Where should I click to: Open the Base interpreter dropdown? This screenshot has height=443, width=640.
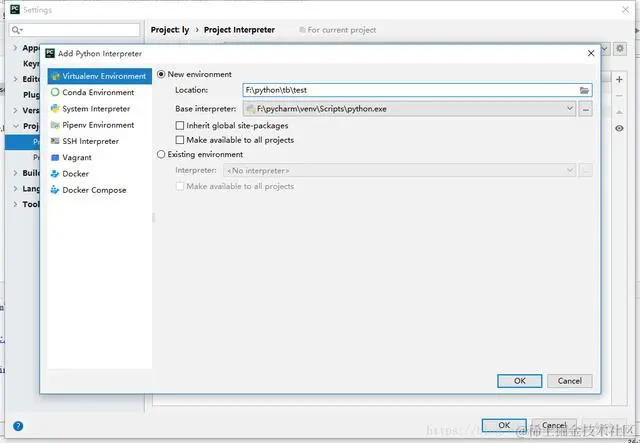[409, 109]
